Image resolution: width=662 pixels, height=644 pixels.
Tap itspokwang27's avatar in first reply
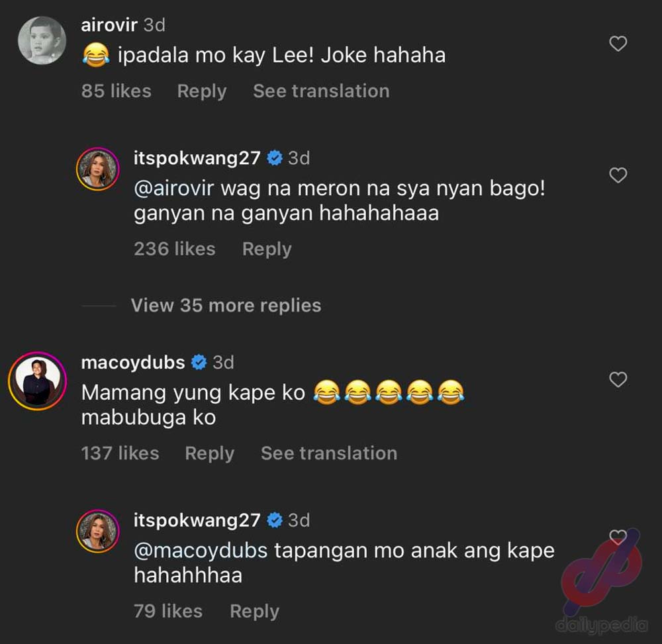97,169
